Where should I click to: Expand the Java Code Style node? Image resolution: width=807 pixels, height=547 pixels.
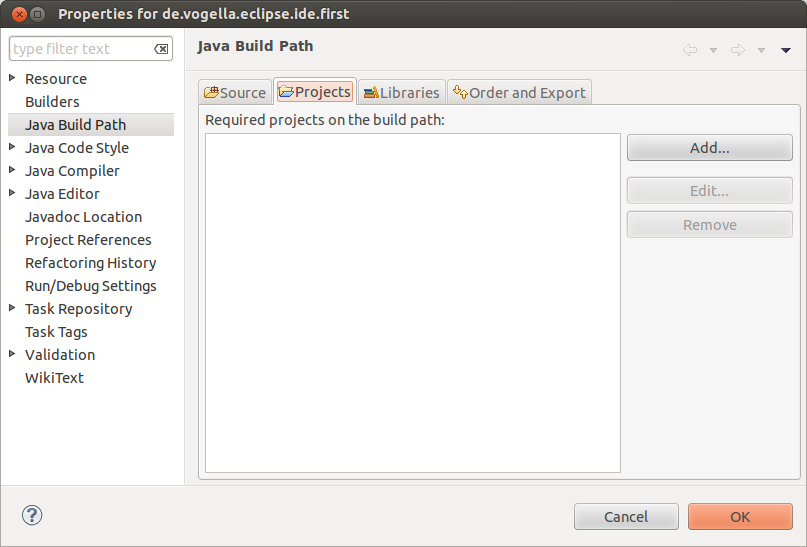(12, 147)
